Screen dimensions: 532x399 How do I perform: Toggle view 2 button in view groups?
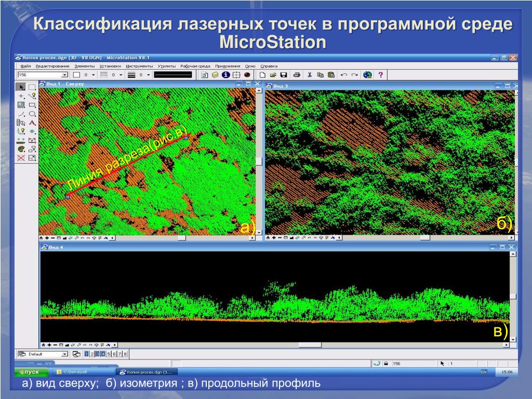[92, 354]
